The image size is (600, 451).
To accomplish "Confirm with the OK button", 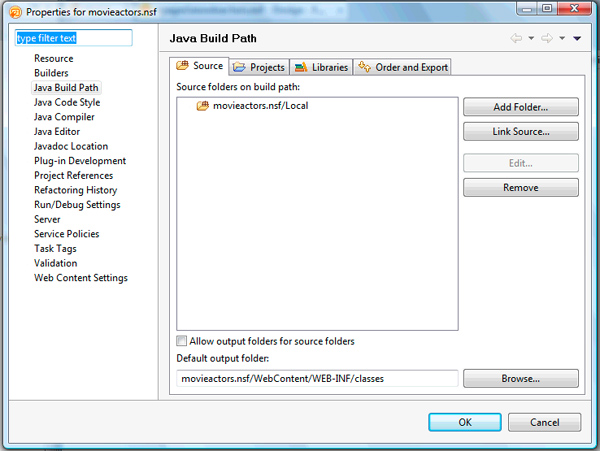I will pos(465,422).
